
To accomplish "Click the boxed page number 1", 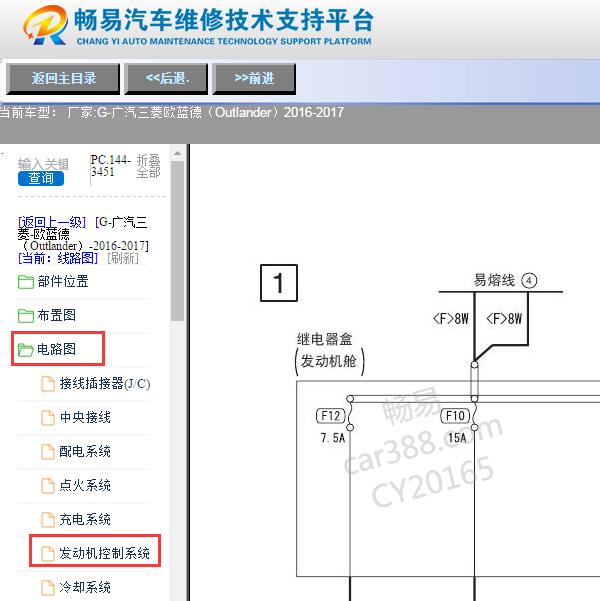I will [x=279, y=283].
